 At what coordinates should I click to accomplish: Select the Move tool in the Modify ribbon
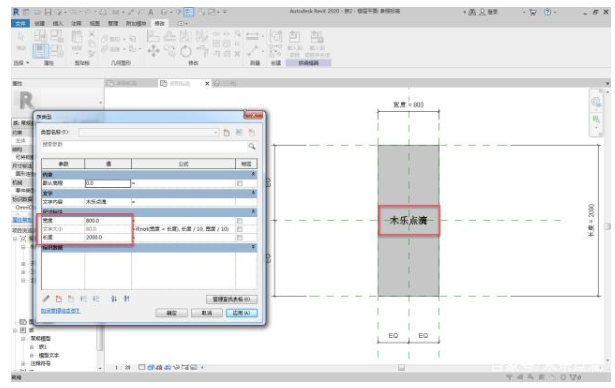point(153,51)
